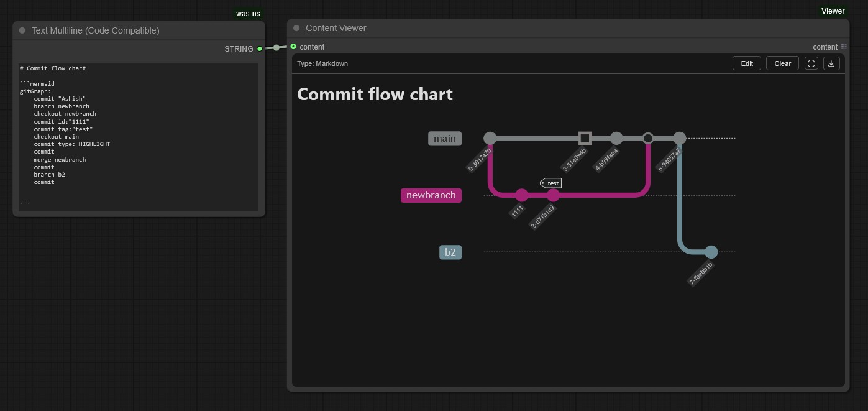The width and height of the screenshot is (868, 411).
Task: Click the newbranch branch label
Action: pos(431,195)
